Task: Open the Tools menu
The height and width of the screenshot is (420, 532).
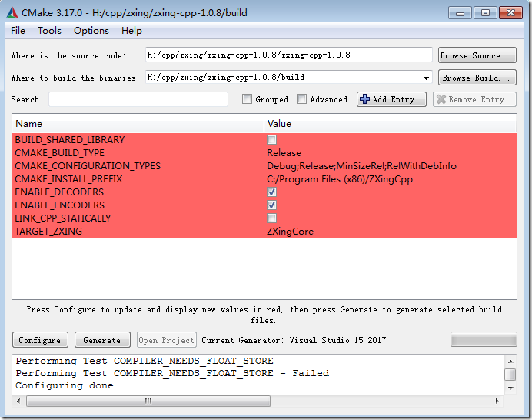Action: pyautogui.click(x=49, y=31)
